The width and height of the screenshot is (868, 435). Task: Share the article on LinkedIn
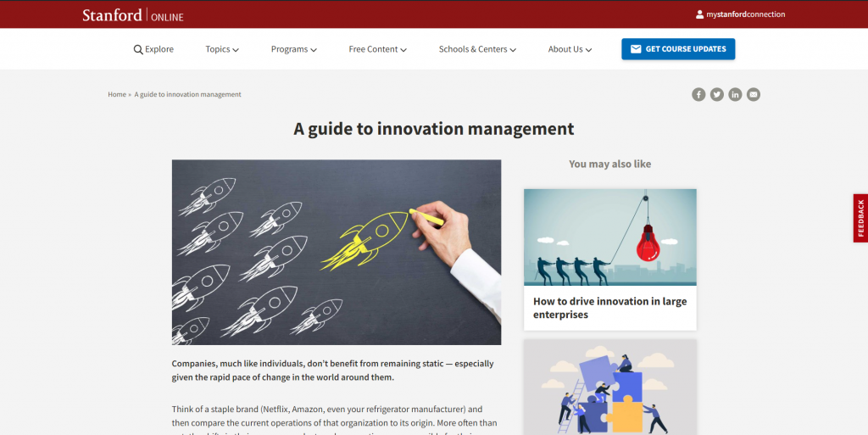coord(735,94)
